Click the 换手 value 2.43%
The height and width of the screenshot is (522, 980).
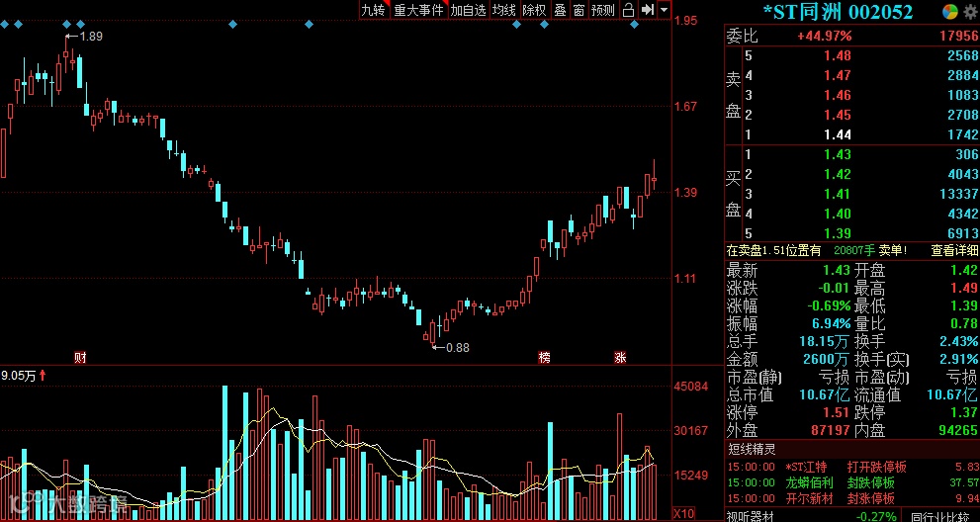coord(958,342)
